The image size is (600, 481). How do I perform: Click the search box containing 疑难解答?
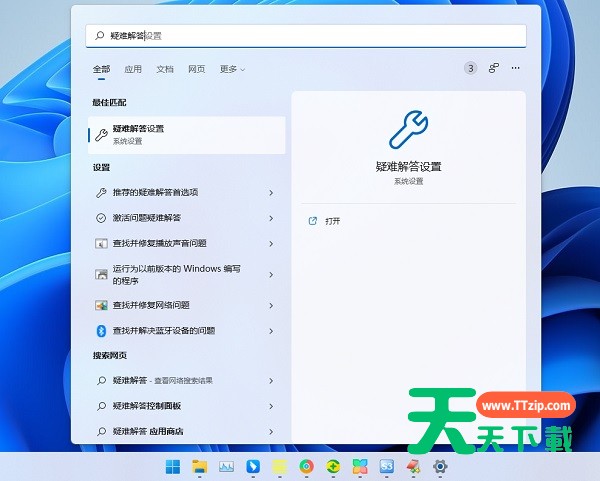click(x=306, y=36)
